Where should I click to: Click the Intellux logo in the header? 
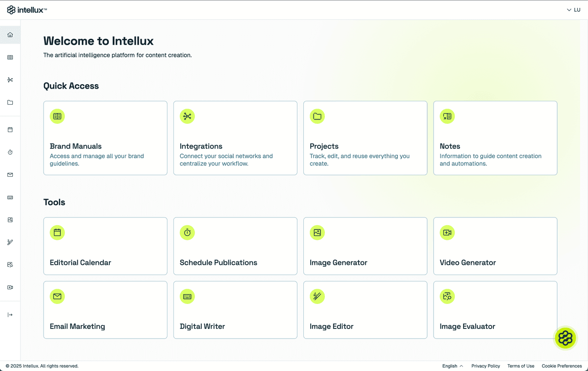(26, 9)
